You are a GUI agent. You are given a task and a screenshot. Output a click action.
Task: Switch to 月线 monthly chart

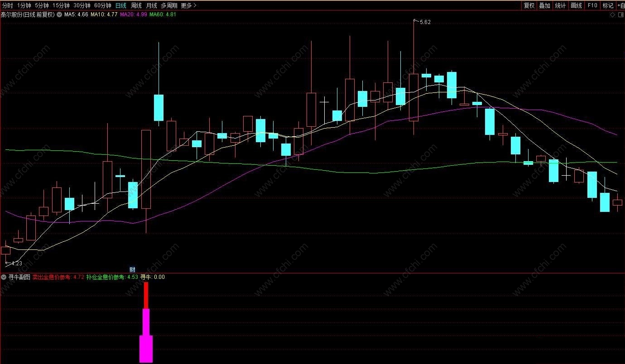tap(151, 5)
